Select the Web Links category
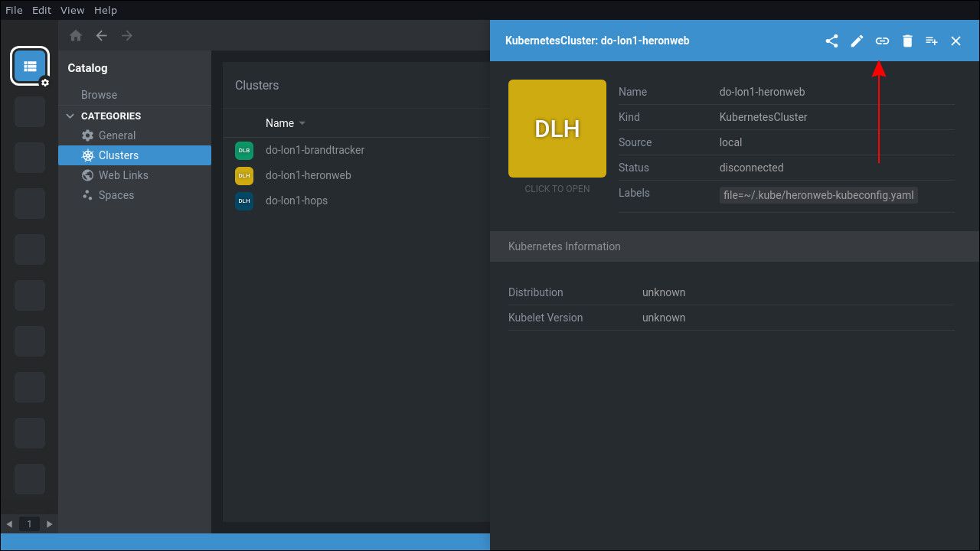This screenshot has width=980, height=551. 122,175
